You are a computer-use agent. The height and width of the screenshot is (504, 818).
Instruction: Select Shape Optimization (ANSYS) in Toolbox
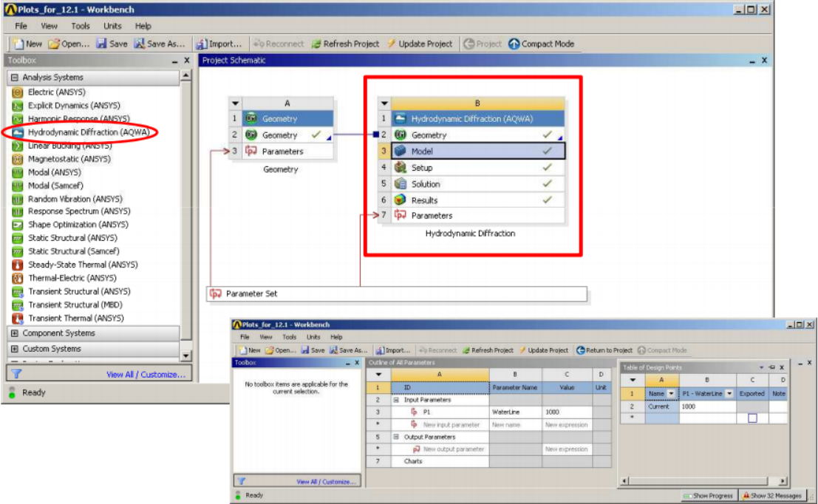[x=78, y=225]
